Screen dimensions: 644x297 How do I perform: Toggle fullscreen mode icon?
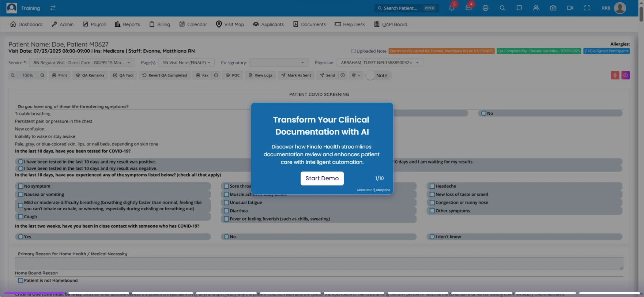click(x=587, y=8)
